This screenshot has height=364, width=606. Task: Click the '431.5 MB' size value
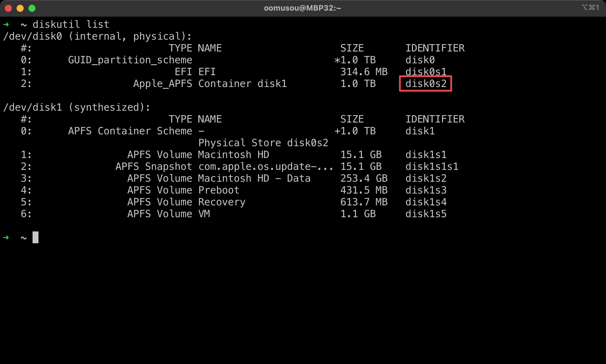(364, 190)
